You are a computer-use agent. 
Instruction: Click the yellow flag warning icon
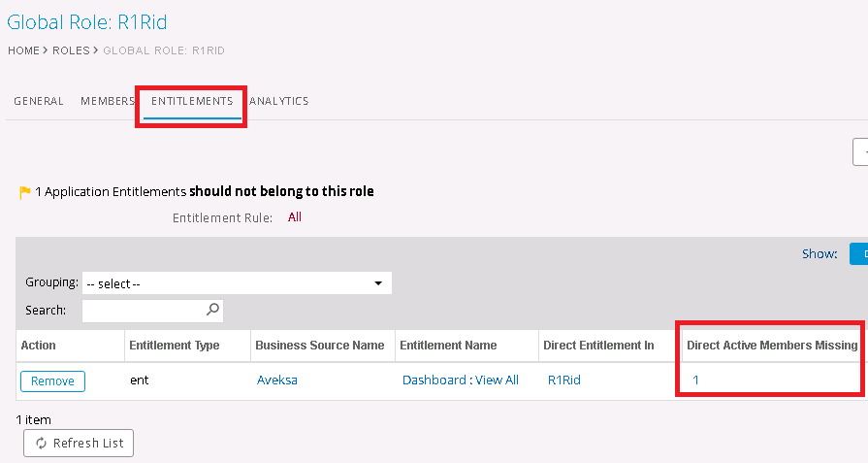tap(25, 192)
